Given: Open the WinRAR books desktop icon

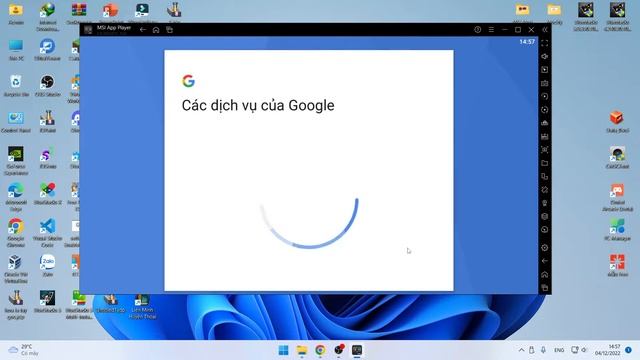Looking at the screenshot, I should coord(79,13).
